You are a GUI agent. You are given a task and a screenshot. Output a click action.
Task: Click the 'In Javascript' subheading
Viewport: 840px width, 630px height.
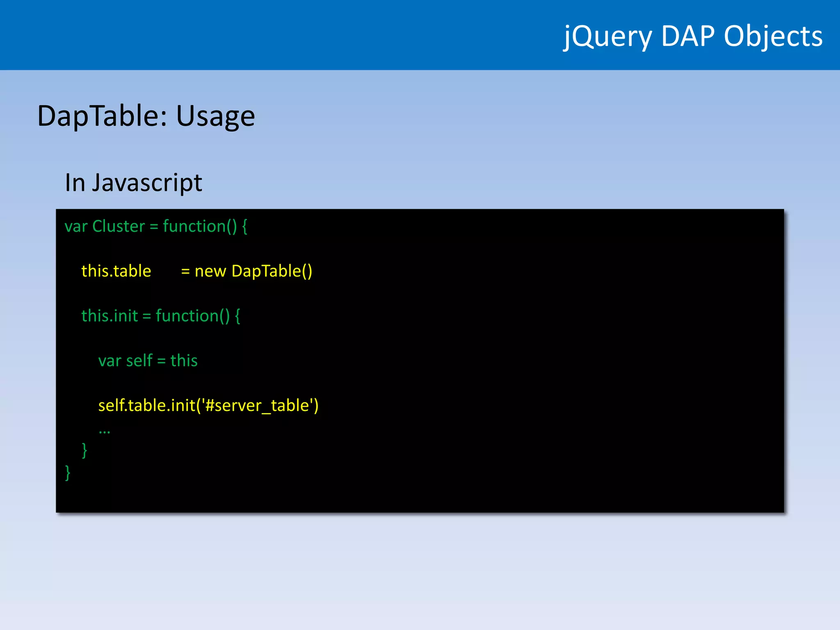coord(133,183)
